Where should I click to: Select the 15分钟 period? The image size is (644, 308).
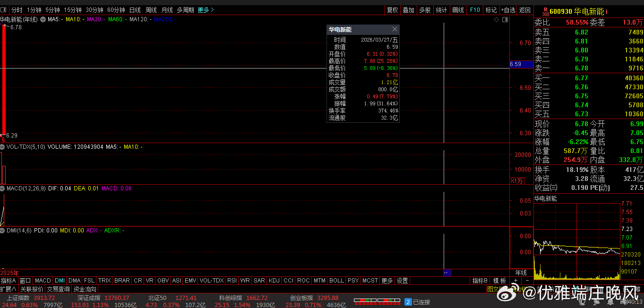click(x=73, y=9)
